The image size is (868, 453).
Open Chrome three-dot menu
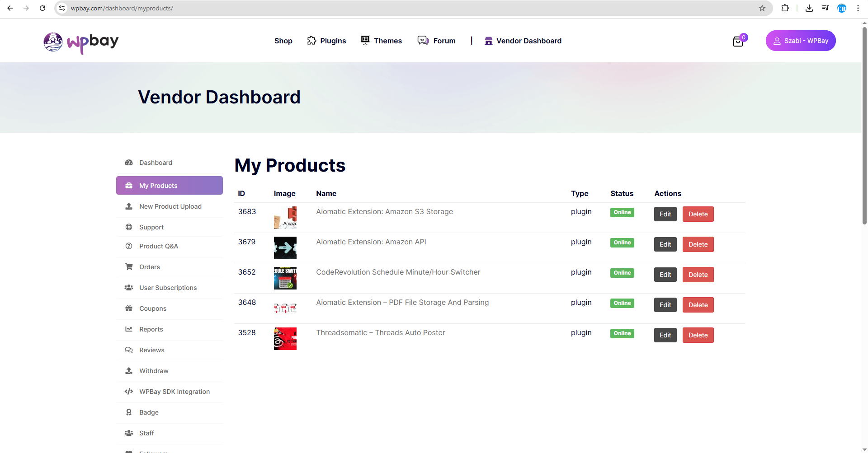click(x=858, y=8)
